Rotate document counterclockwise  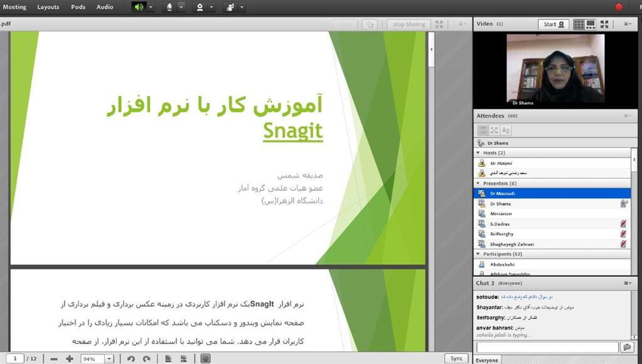pyautogui.click(x=131, y=359)
